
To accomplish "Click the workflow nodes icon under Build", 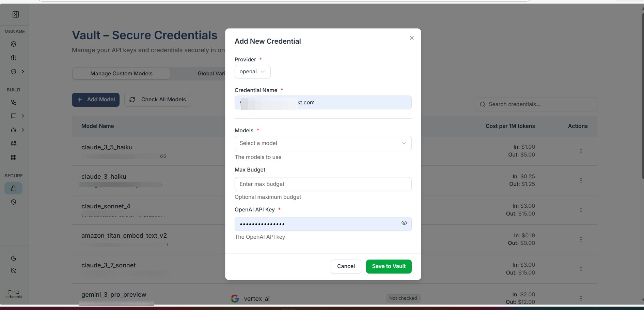I will pyautogui.click(x=14, y=102).
